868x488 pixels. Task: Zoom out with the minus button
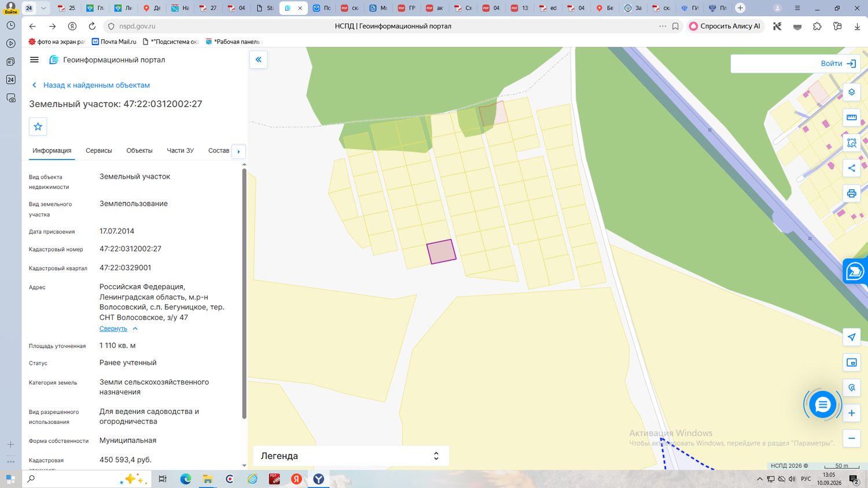(x=851, y=438)
